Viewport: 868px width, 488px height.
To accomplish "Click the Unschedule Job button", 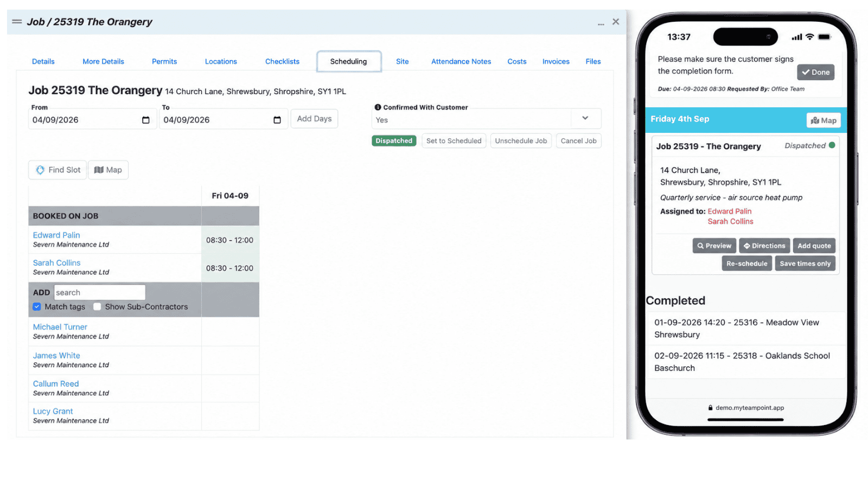I will [521, 141].
